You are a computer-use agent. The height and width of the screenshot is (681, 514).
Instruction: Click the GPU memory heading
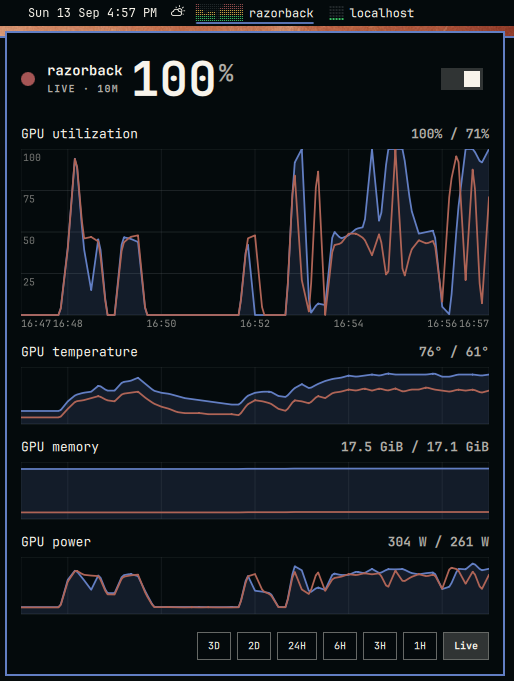point(60,447)
